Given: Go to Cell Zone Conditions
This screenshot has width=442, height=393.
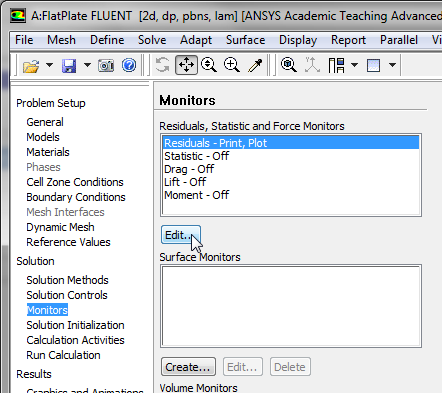Looking at the screenshot, I should coord(75,182).
